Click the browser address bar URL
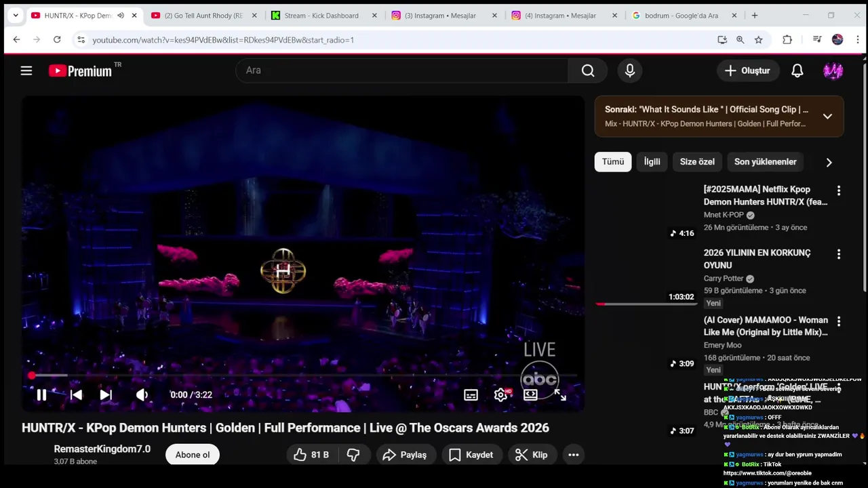The height and width of the screenshot is (488, 868). tap(223, 40)
